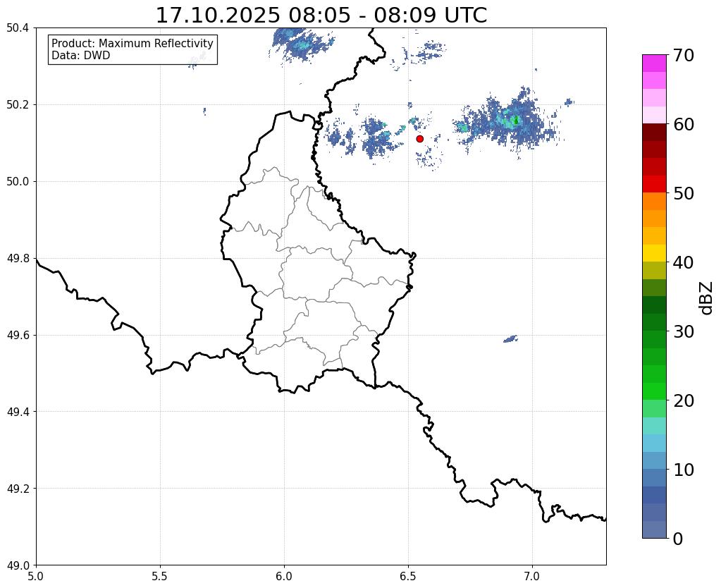Click the colorbar tick label 70

(x=684, y=55)
